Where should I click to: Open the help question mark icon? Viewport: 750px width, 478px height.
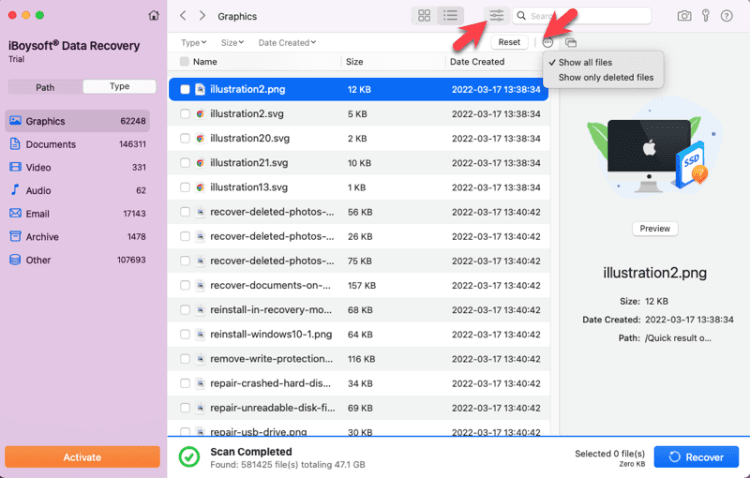(727, 16)
